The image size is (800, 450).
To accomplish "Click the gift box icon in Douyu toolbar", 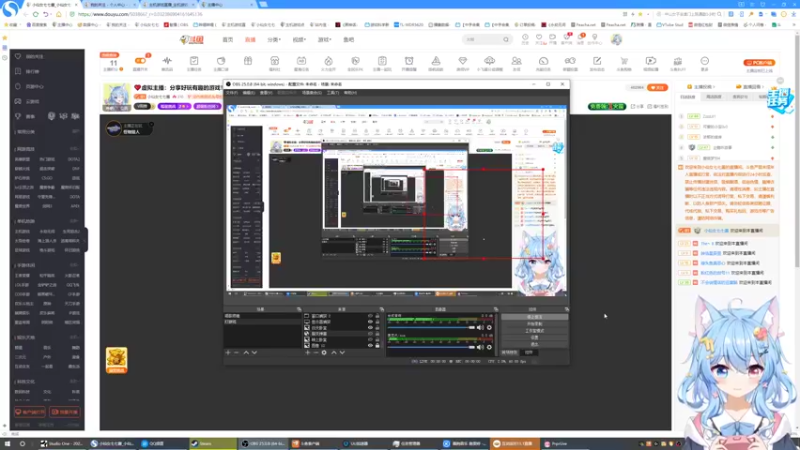I will coord(248,63).
